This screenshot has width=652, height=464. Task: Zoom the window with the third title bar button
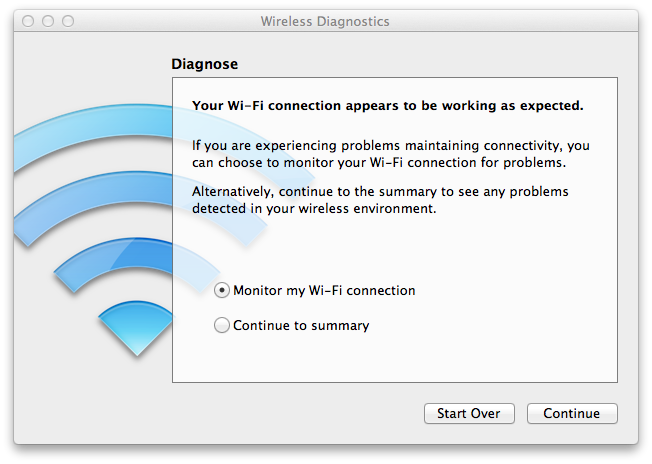click(x=68, y=21)
